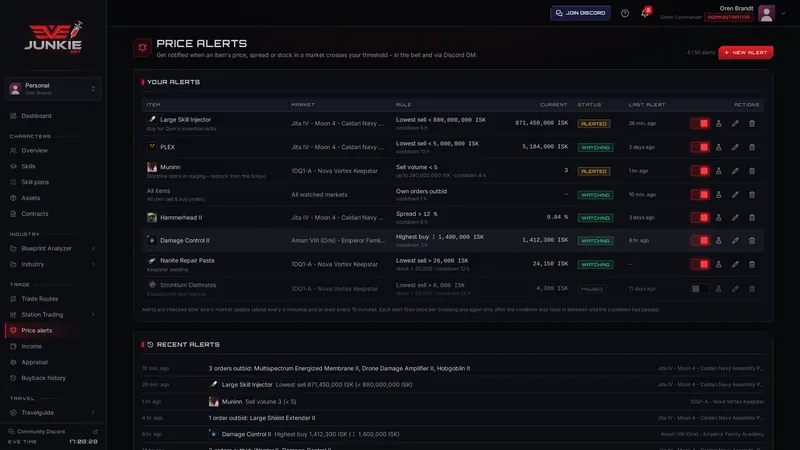
Task: Open the Skills page
Action: pyautogui.click(x=53, y=166)
